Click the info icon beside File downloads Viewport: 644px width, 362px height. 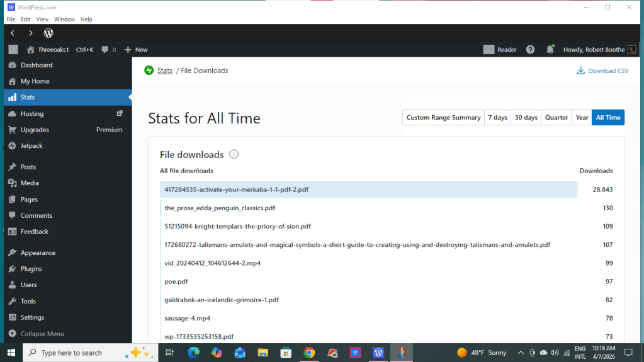pyautogui.click(x=234, y=154)
